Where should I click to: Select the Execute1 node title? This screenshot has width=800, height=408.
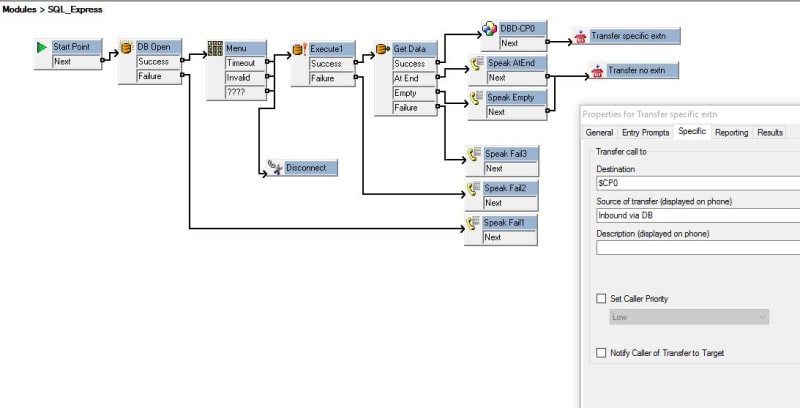[x=331, y=49]
